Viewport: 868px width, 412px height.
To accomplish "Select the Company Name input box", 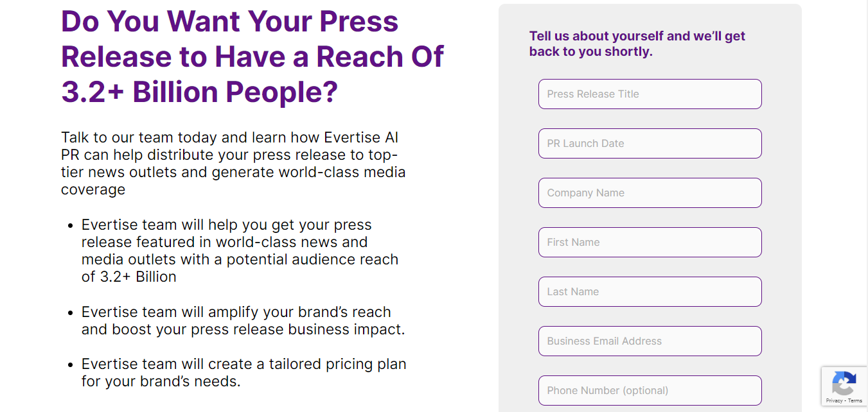I will [x=650, y=193].
